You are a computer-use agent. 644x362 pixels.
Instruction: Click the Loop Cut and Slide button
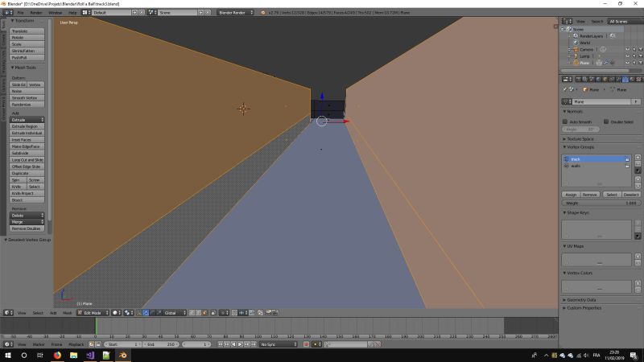click(27, 160)
